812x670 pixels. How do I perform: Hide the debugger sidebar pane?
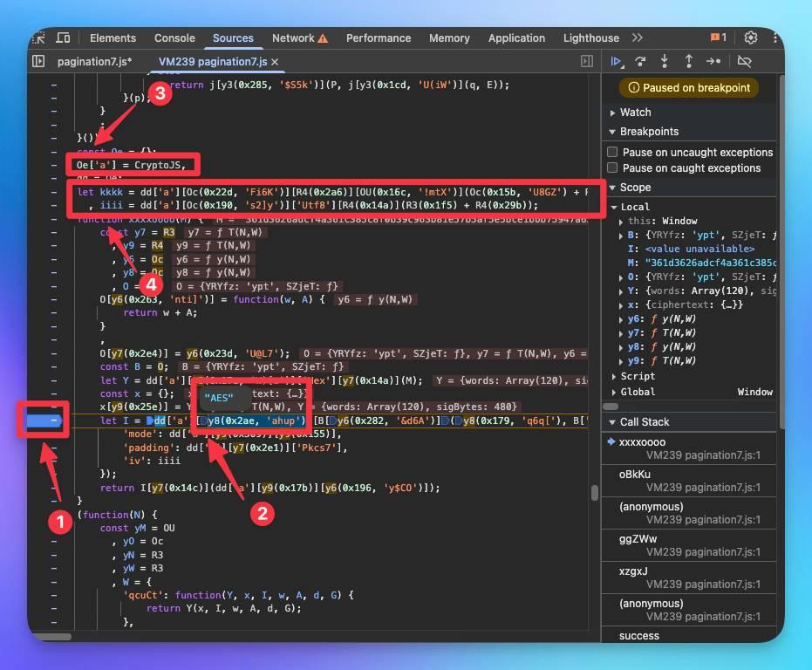point(587,62)
